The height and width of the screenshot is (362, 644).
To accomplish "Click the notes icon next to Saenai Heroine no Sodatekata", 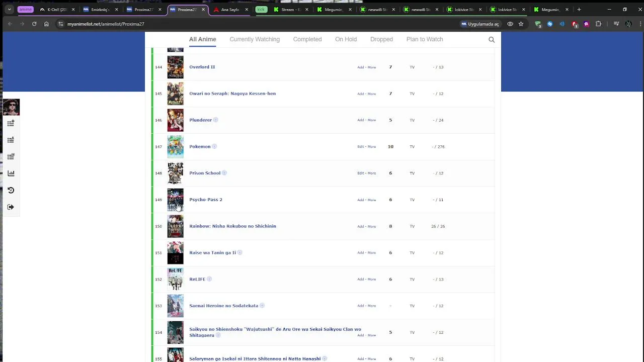I will click(262, 306).
